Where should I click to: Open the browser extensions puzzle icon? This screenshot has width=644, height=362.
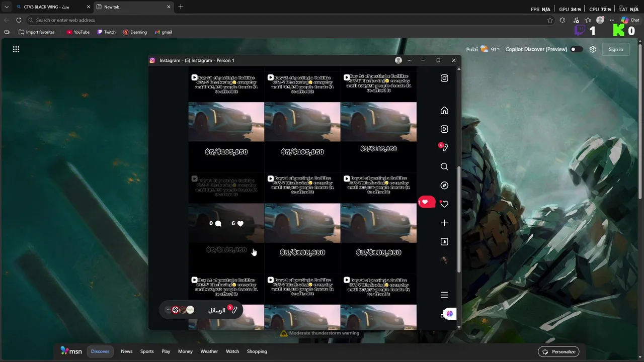562,20
